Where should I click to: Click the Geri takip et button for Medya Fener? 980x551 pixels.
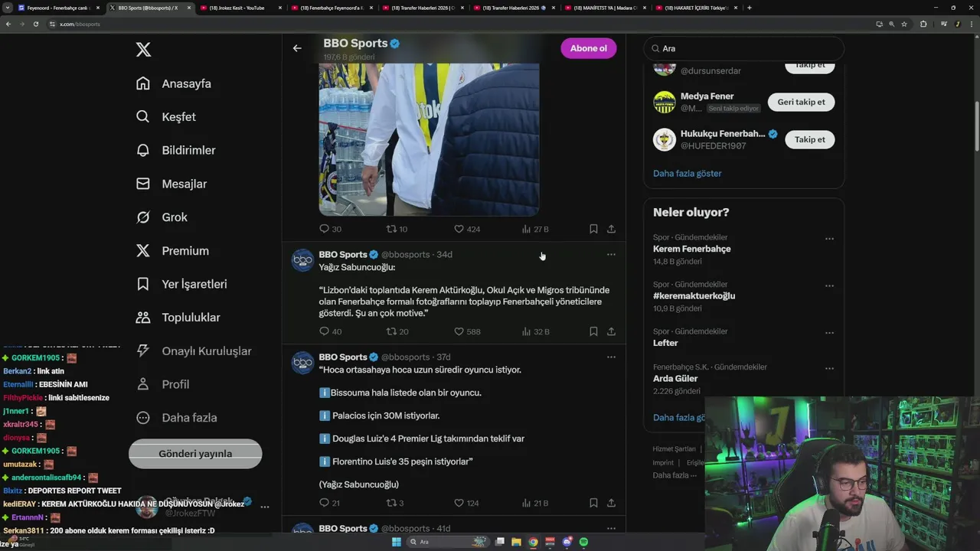(x=801, y=102)
